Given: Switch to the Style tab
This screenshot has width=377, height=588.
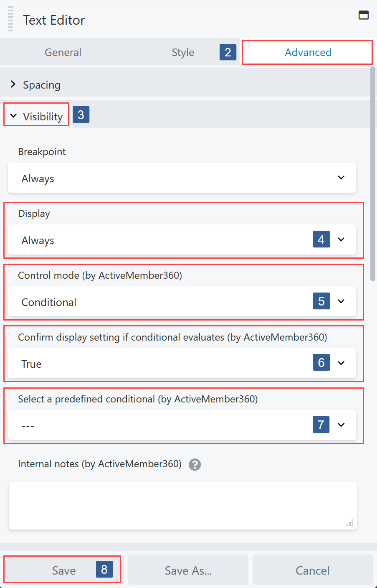Looking at the screenshot, I should coord(182,52).
